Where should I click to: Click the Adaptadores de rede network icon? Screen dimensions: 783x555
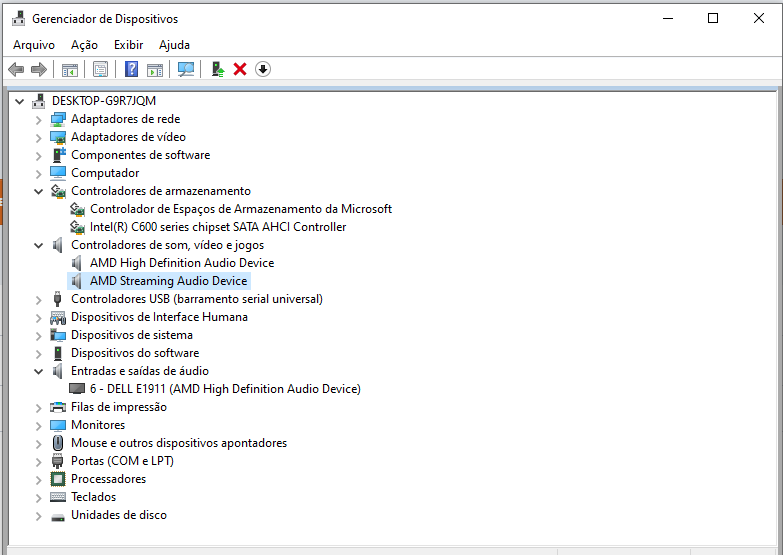pos(58,119)
